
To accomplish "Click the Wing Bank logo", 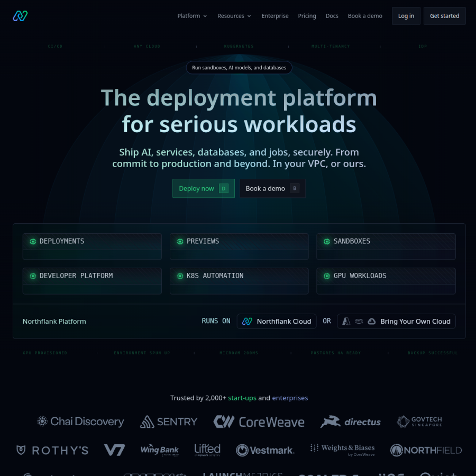I will [159, 450].
